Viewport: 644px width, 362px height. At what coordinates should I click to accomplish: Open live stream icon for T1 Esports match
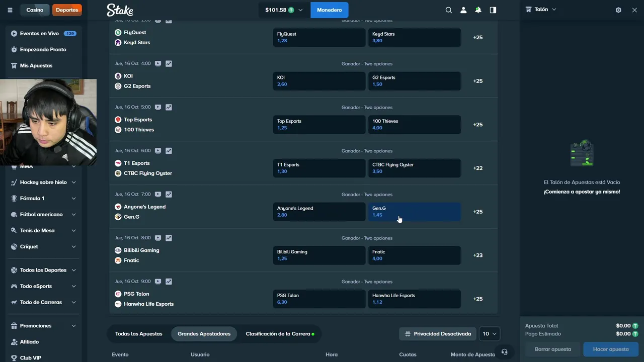[x=158, y=151]
